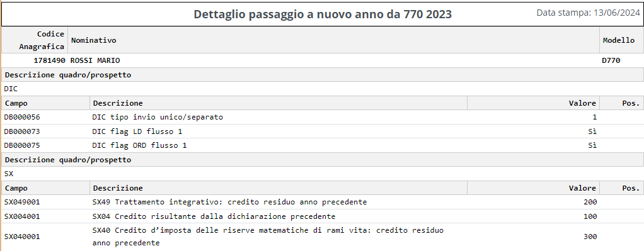This screenshot has height=251, width=644.
Task: Click the Modello column header
Action: [619, 40]
